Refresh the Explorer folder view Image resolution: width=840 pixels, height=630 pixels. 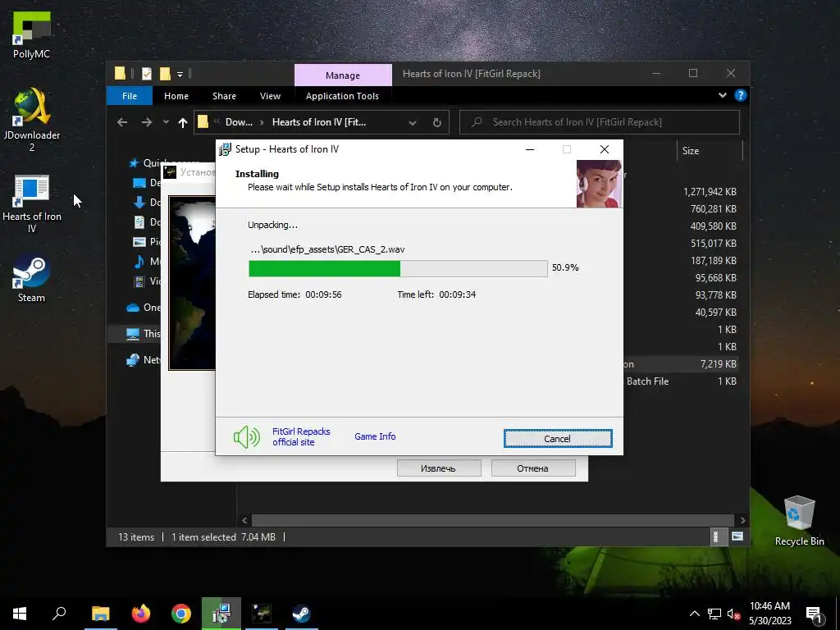pyautogui.click(x=437, y=123)
